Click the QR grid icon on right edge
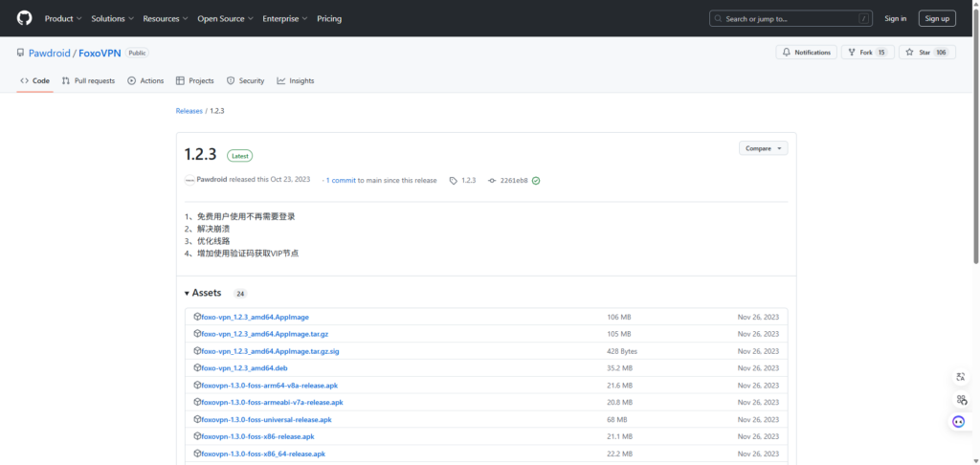 [x=959, y=400]
